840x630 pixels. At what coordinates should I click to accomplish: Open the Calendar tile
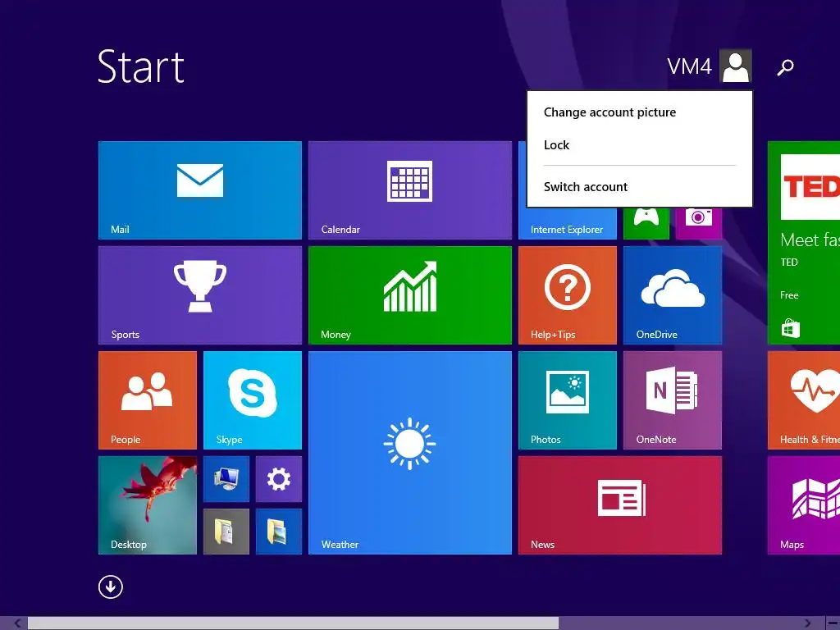click(410, 190)
